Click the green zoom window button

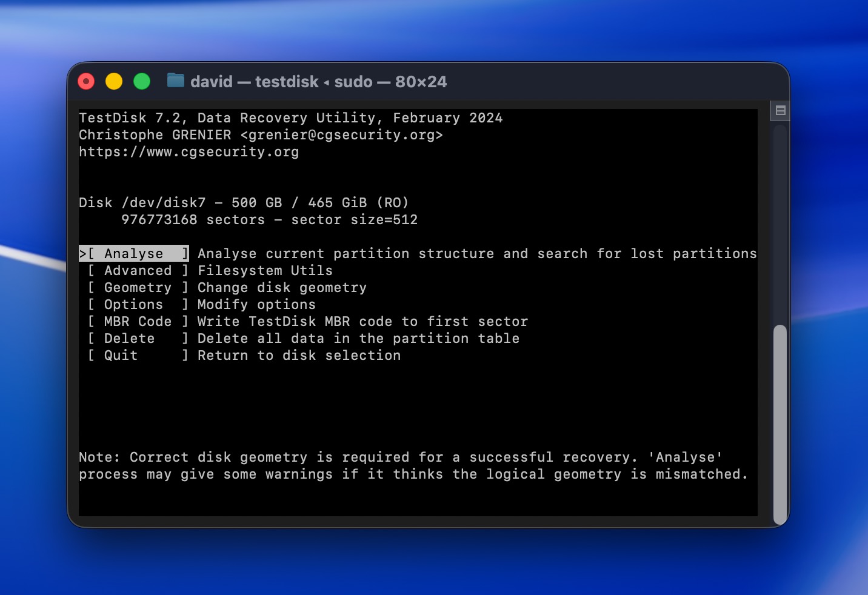[142, 81]
